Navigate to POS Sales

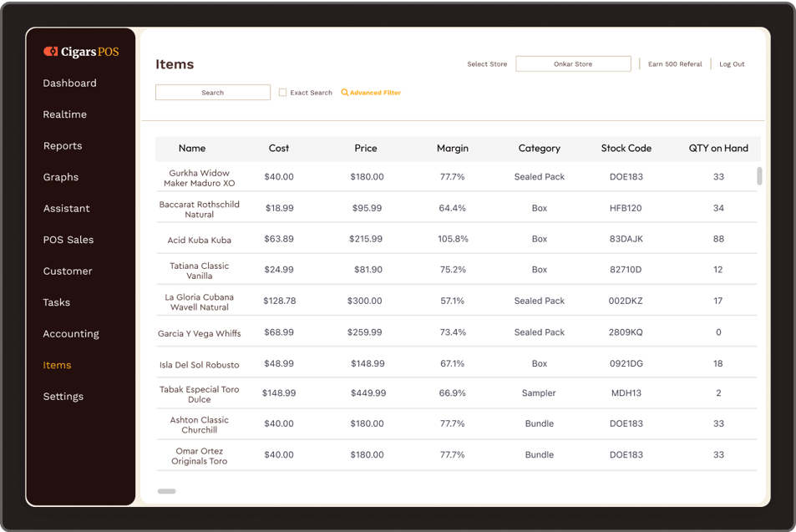pos(67,240)
